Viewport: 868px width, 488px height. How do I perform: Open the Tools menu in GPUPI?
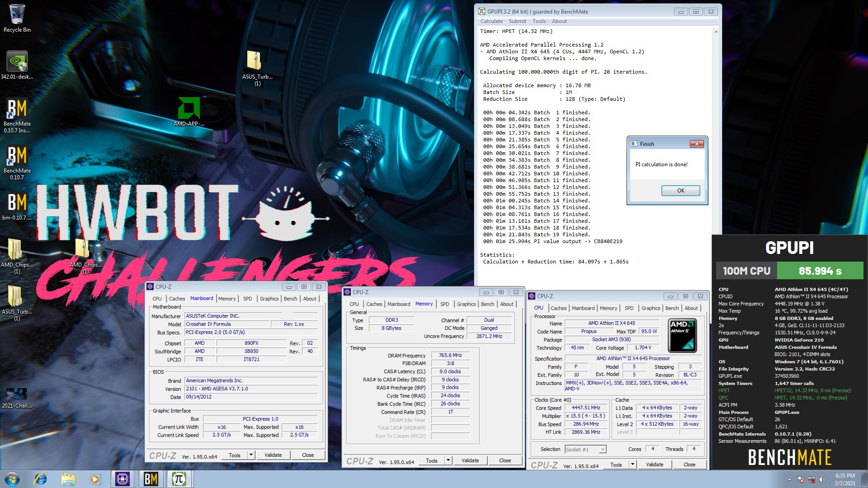coord(539,21)
